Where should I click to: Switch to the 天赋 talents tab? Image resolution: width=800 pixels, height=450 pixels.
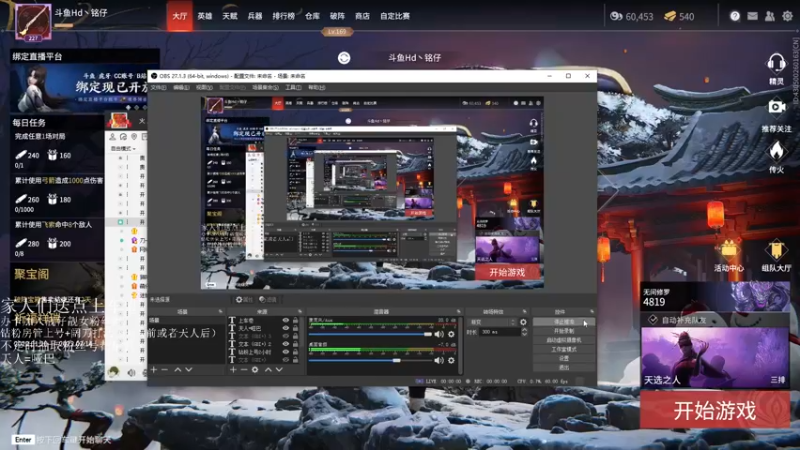[x=230, y=16]
